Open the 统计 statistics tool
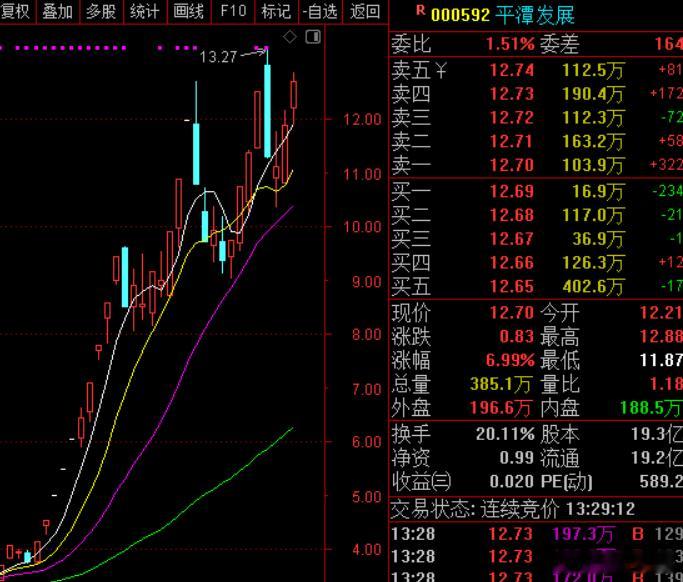The image size is (683, 582). coord(145,11)
